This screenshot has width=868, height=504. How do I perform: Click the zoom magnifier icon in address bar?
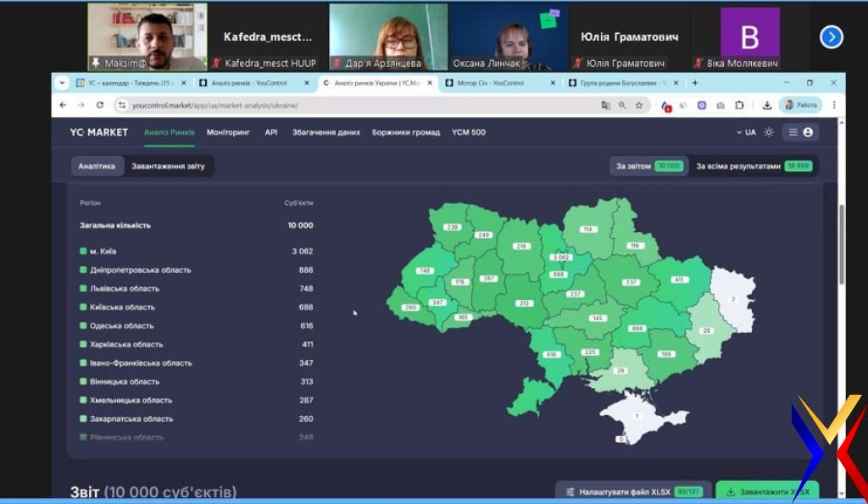click(622, 105)
